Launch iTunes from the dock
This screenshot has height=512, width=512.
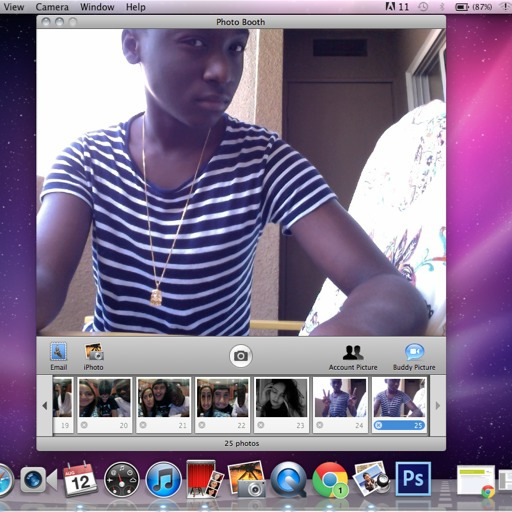click(x=163, y=480)
